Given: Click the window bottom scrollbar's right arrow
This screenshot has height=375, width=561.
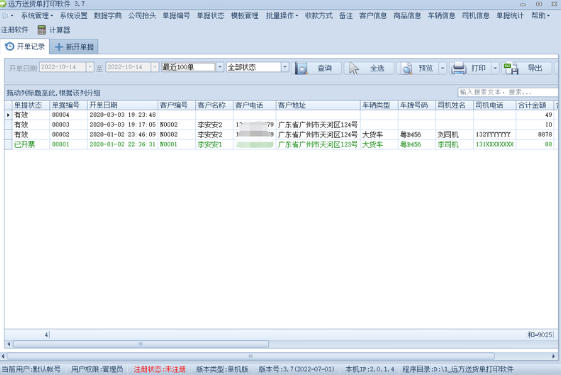Looking at the screenshot, I should coord(553,356).
